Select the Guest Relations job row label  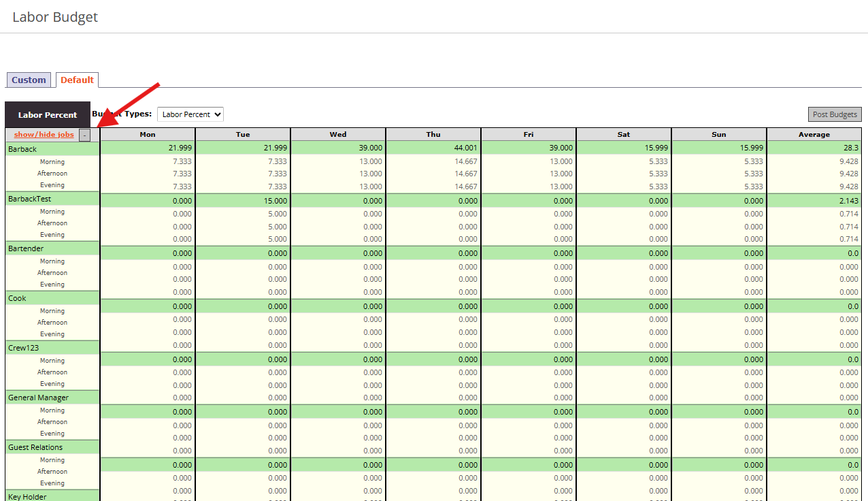52,447
